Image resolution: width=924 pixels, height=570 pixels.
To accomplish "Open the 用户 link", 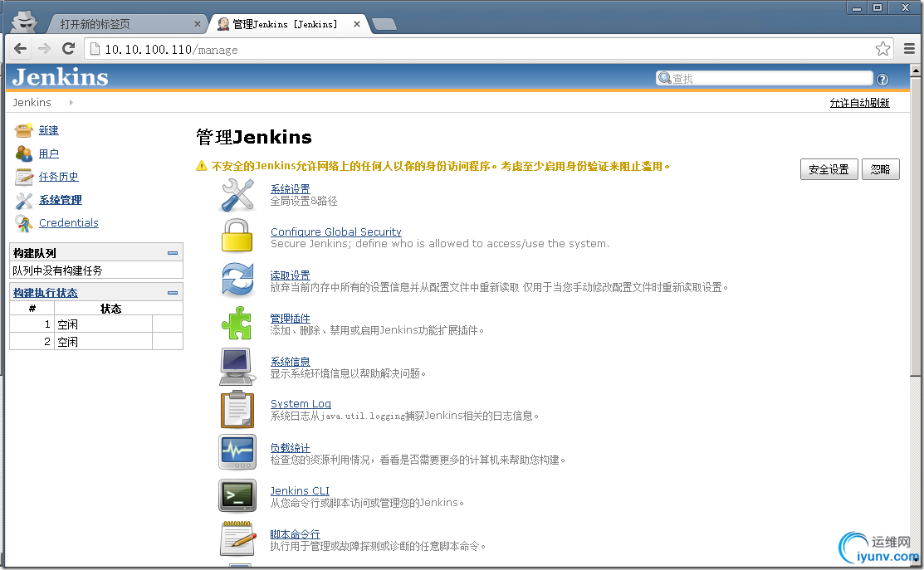I will (x=49, y=153).
